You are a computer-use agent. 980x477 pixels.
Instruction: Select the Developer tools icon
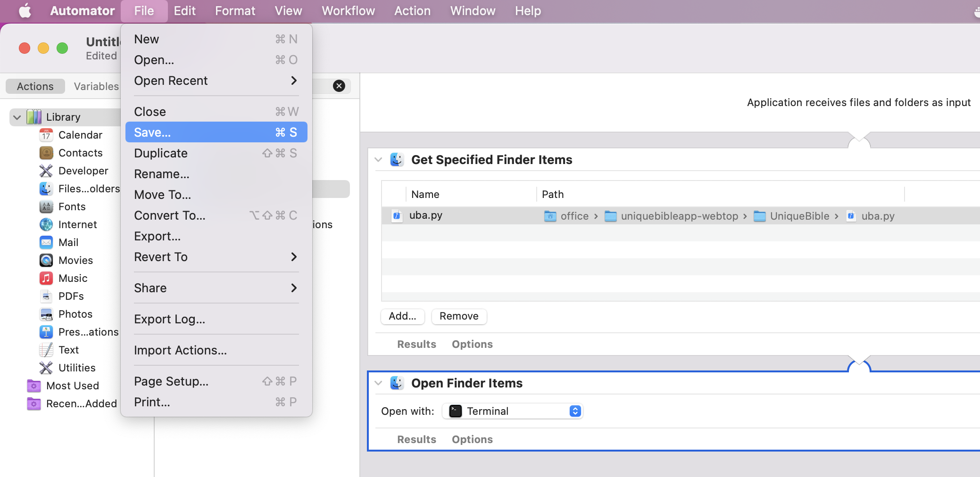[46, 171]
